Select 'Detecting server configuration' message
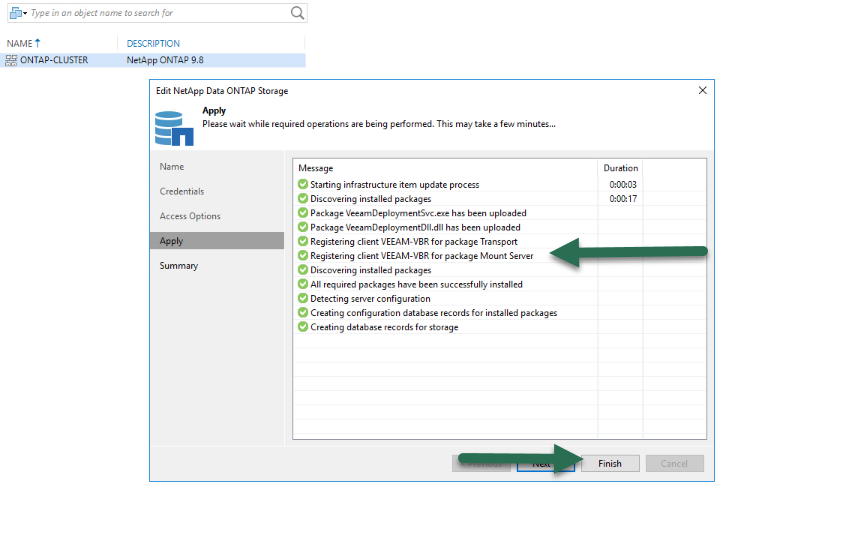860x536 pixels. [x=370, y=299]
